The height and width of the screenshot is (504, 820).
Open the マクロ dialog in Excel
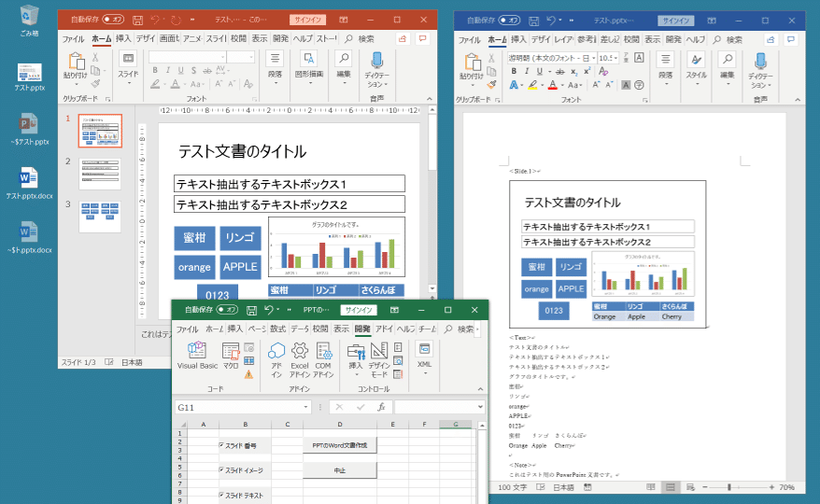click(x=231, y=356)
